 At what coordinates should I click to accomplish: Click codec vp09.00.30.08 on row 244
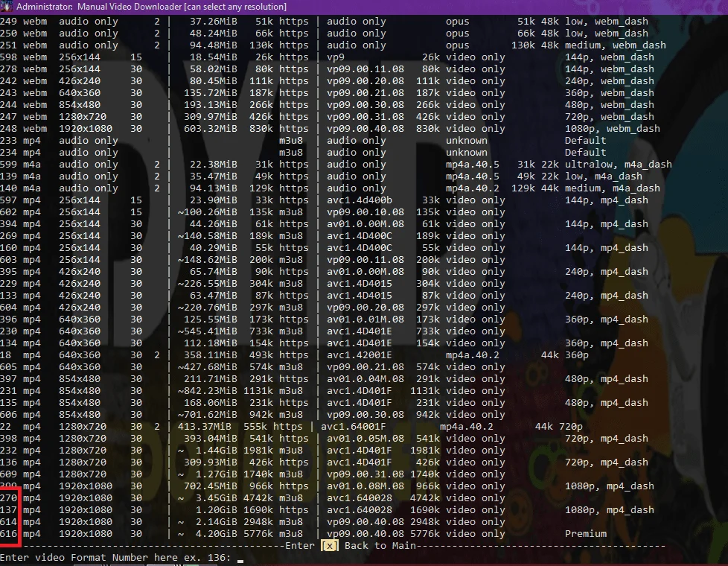coord(365,104)
